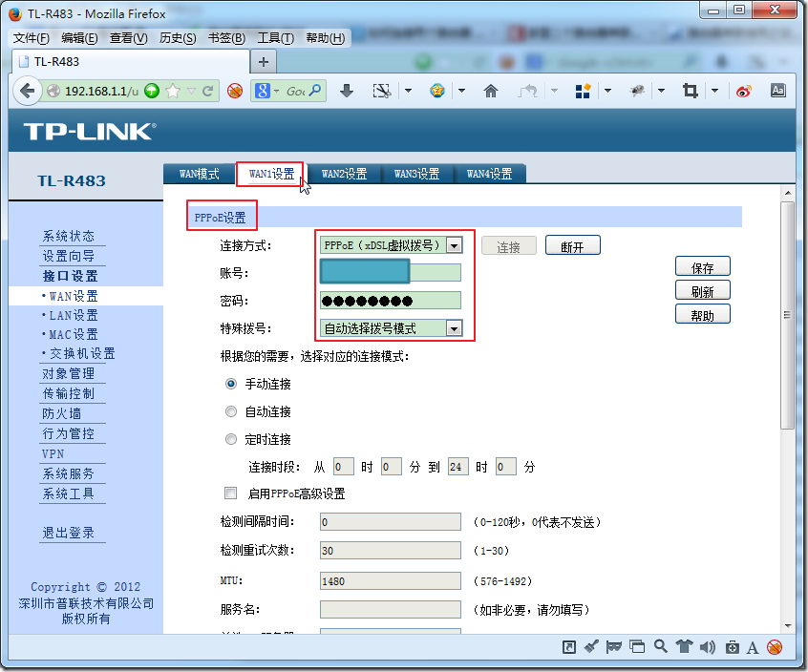Switch to the WAN模式 tab

[200, 174]
